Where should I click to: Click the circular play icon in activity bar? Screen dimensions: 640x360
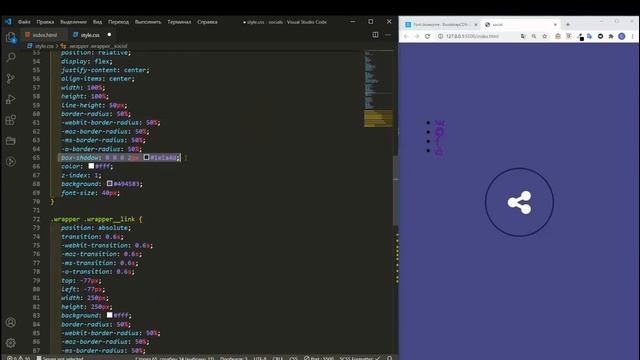pos(11,162)
